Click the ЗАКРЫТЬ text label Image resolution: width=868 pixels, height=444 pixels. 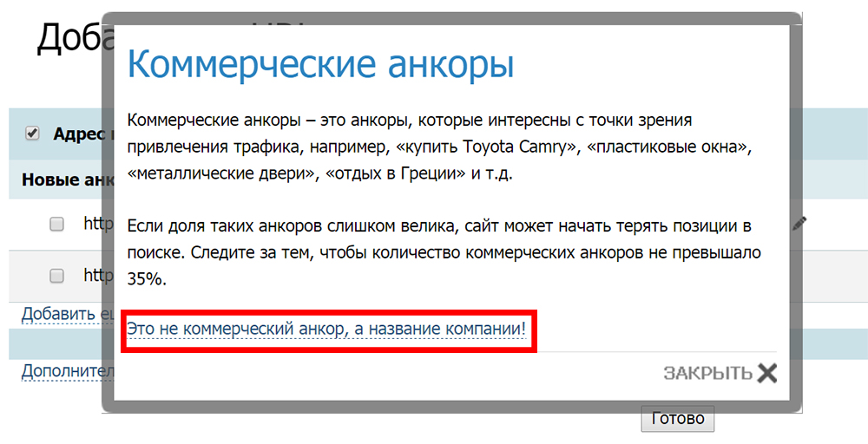click(x=707, y=374)
